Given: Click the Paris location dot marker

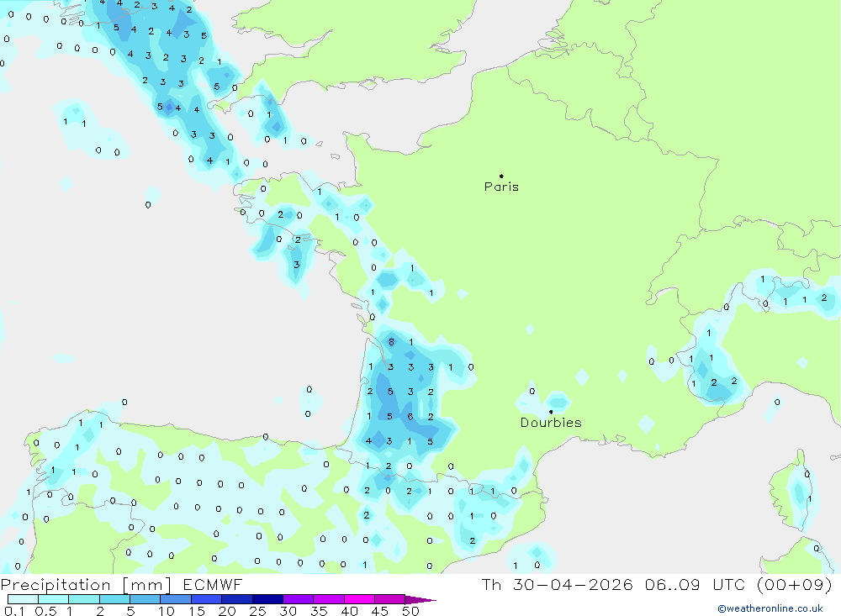Looking at the screenshot, I should [501, 176].
